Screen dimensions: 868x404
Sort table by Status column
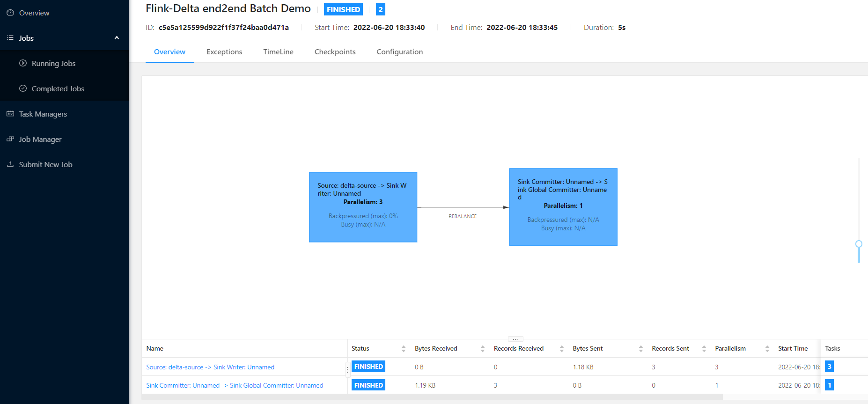click(x=404, y=349)
